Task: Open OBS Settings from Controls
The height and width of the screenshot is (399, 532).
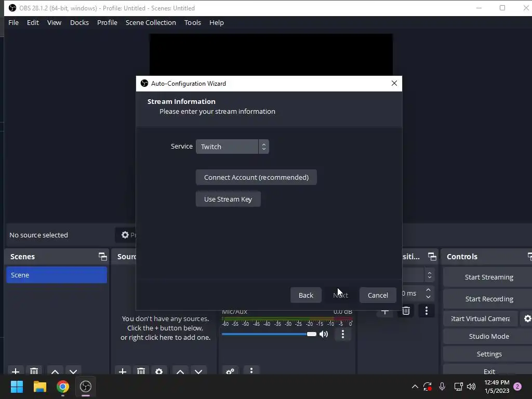Action: click(x=488, y=354)
